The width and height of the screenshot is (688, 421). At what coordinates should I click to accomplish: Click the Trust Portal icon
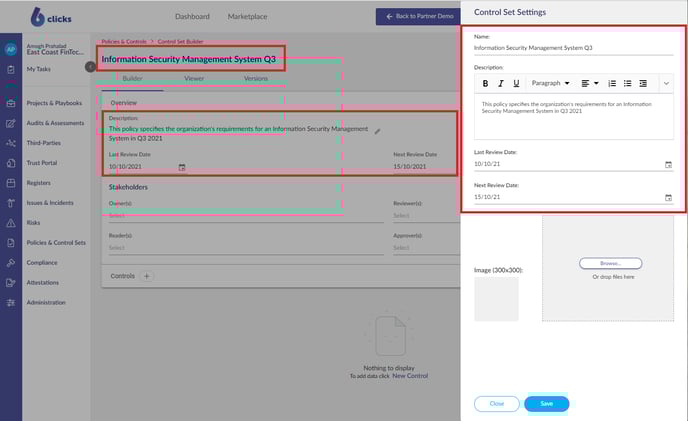[11, 163]
